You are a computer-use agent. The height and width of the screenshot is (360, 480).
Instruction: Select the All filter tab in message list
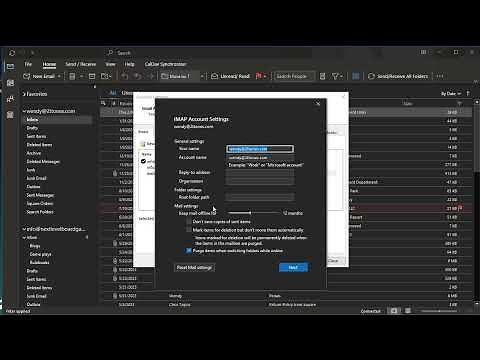pyautogui.click(x=113, y=93)
